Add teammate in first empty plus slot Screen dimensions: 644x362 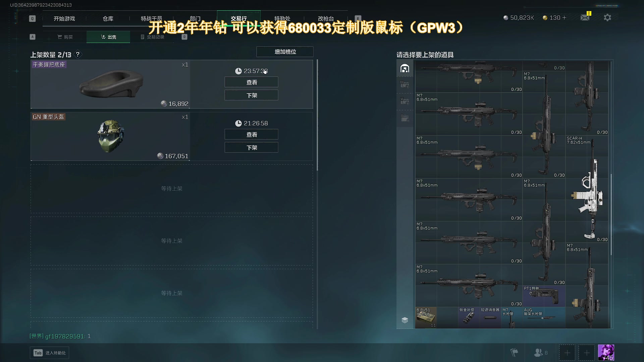tap(567, 353)
